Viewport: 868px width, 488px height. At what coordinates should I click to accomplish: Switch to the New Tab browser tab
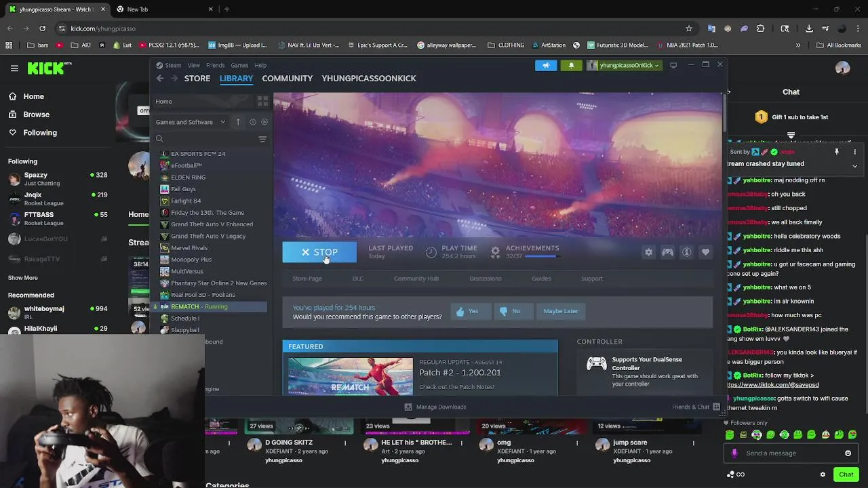(x=166, y=9)
